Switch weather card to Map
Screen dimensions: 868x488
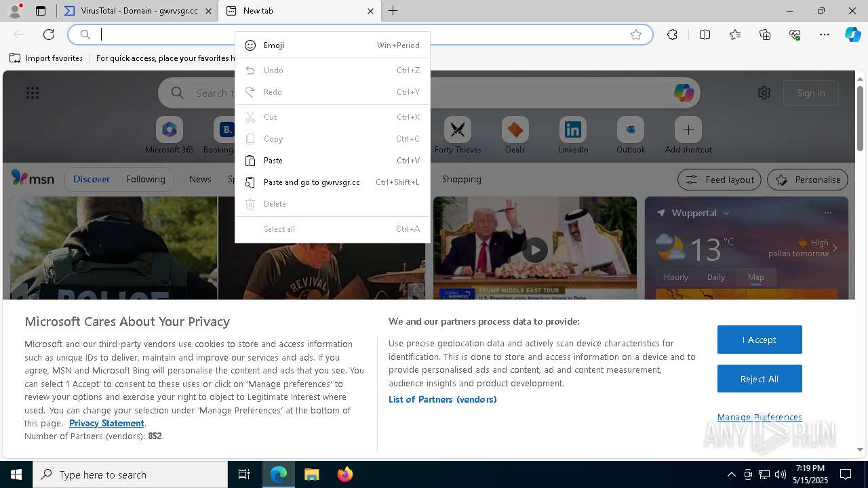[x=755, y=277]
